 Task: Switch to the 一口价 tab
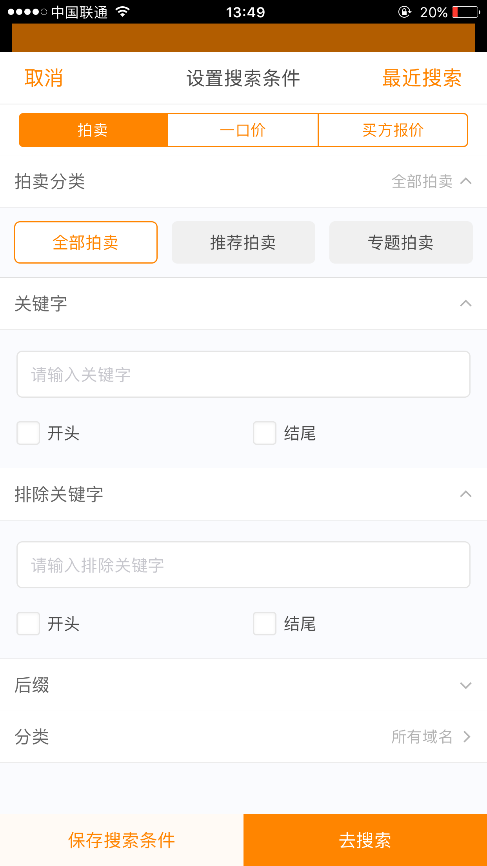(x=243, y=130)
